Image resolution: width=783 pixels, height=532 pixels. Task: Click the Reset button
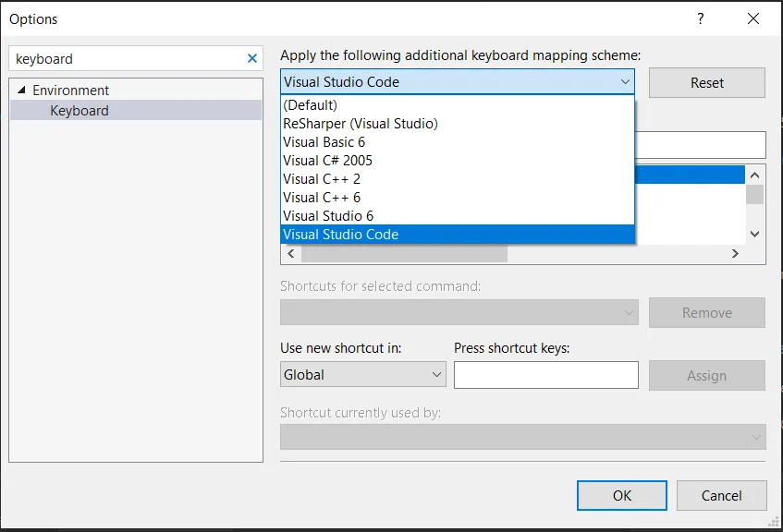(706, 82)
